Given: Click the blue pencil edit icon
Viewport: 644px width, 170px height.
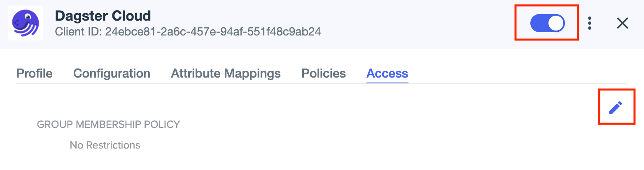Looking at the screenshot, I should tap(616, 108).
